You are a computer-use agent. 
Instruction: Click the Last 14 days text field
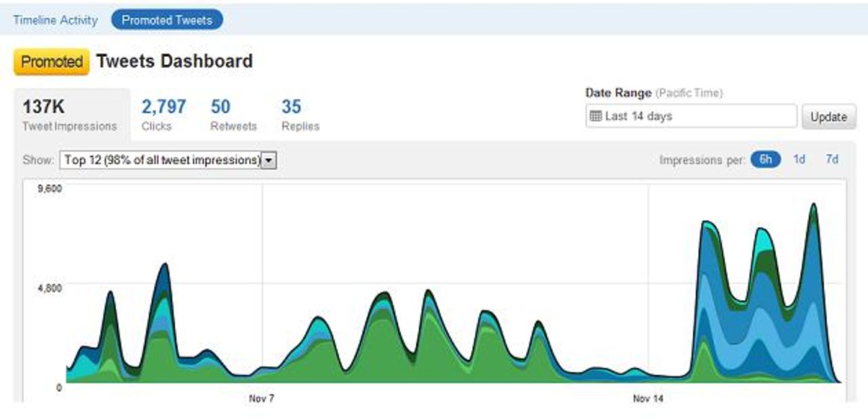pyautogui.click(x=698, y=116)
